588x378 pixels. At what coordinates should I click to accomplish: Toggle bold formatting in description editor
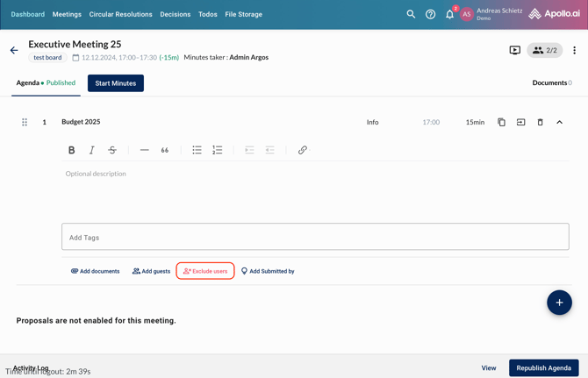[x=72, y=150]
